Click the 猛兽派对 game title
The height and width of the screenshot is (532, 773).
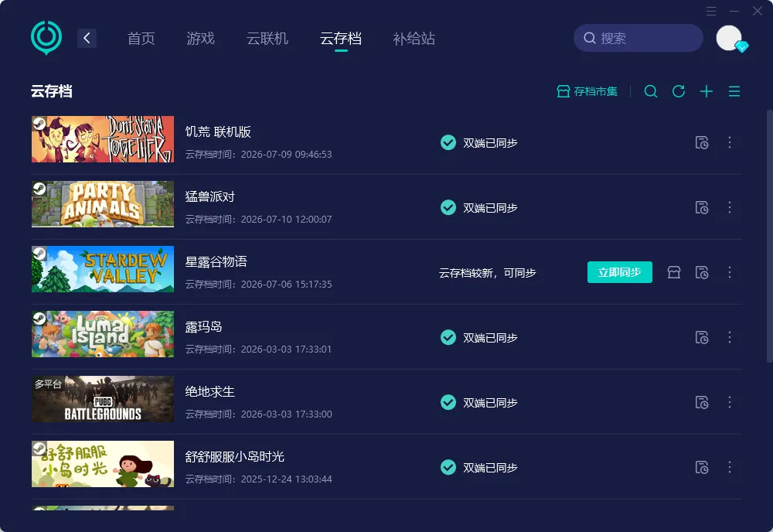tap(210, 196)
